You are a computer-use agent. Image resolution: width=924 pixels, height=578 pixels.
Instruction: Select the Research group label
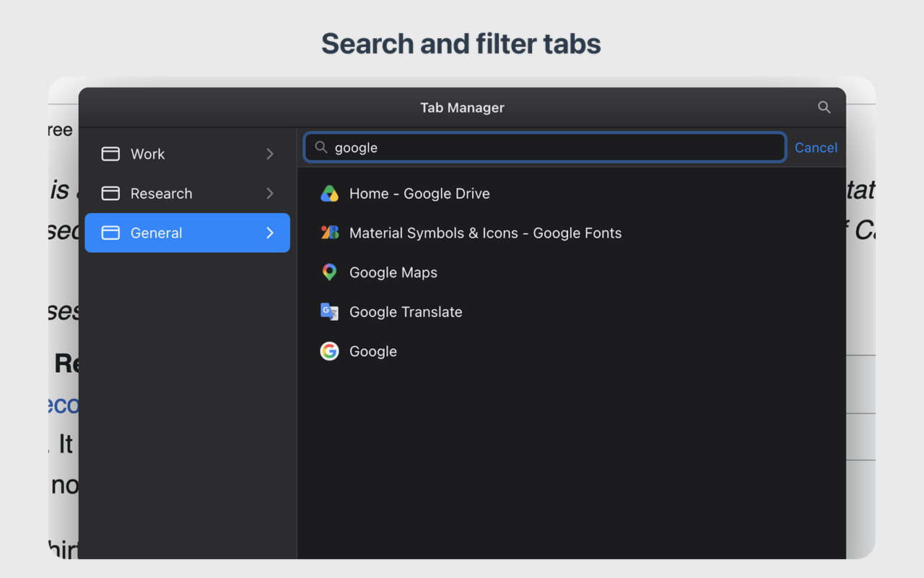(x=162, y=194)
